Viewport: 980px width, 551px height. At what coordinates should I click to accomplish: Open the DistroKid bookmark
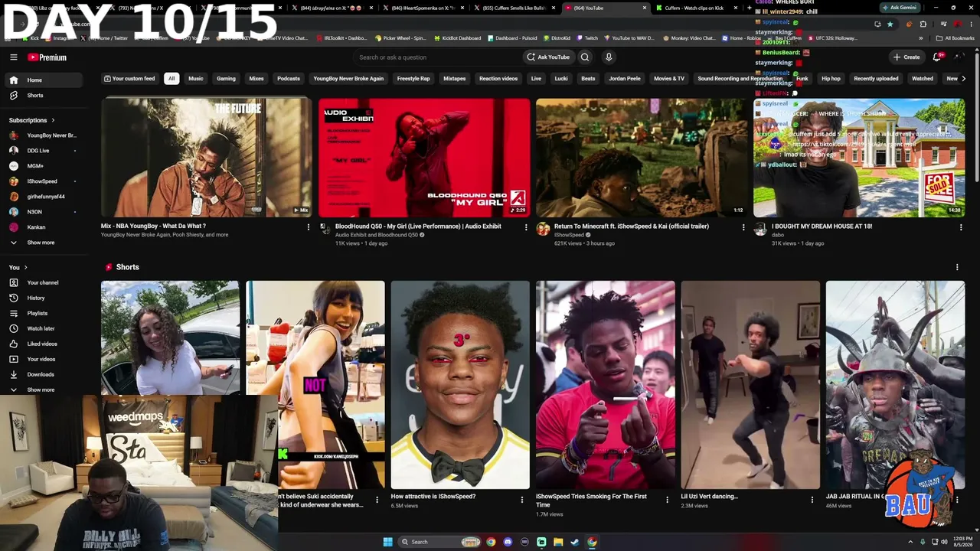[557, 38]
